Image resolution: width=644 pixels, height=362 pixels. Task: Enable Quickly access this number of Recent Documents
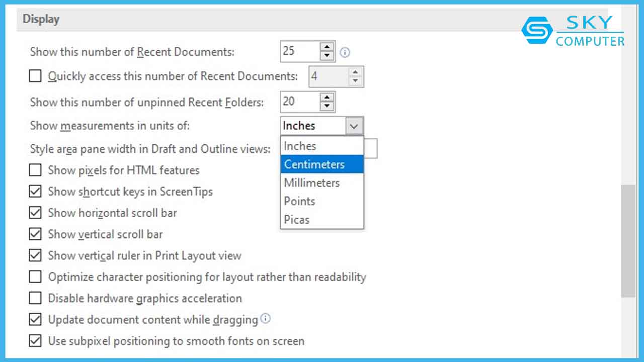click(x=35, y=76)
